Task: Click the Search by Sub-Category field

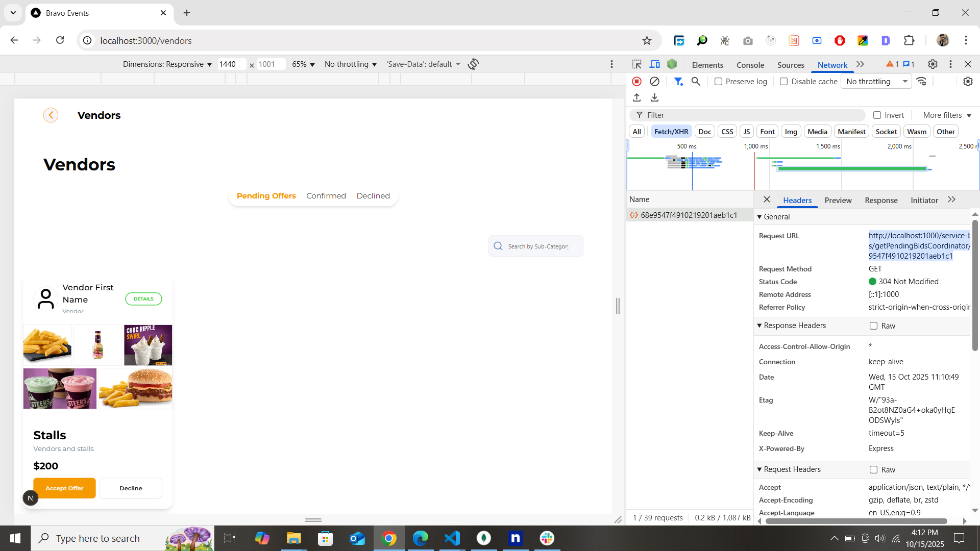Action: pyautogui.click(x=537, y=246)
